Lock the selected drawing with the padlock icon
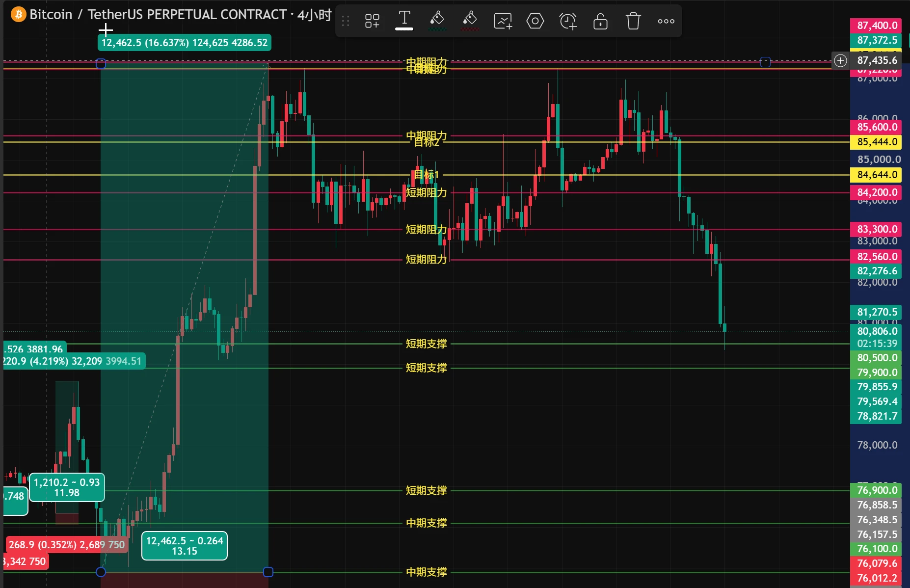The height and width of the screenshot is (588, 910). click(600, 21)
